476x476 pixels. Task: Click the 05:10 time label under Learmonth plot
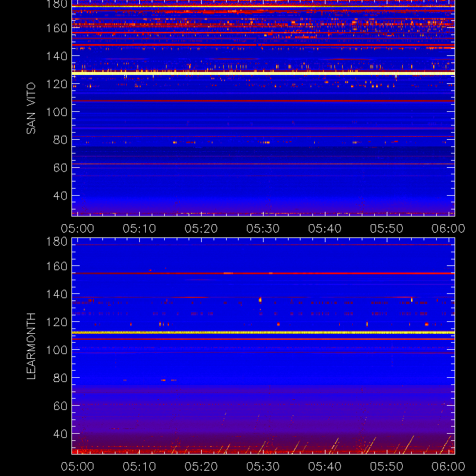139,466
